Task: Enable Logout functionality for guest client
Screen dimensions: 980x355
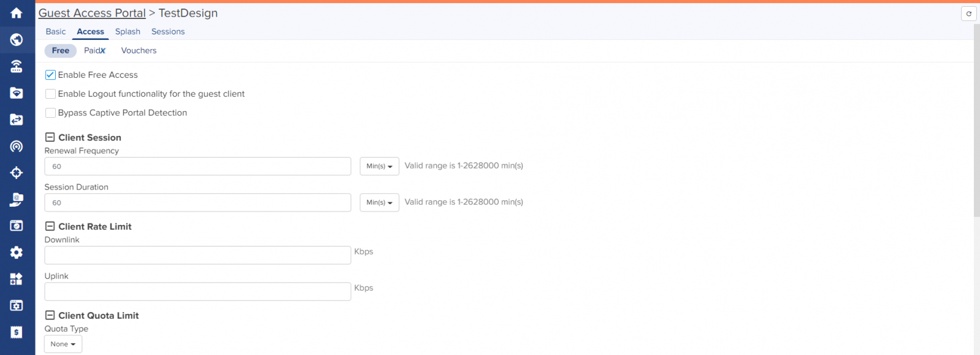Action: (x=51, y=94)
